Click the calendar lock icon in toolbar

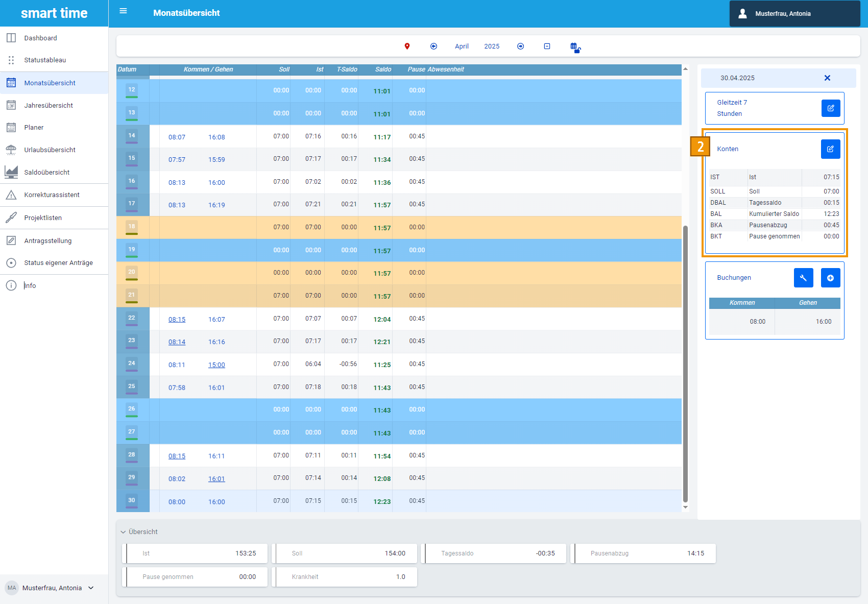click(x=575, y=47)
